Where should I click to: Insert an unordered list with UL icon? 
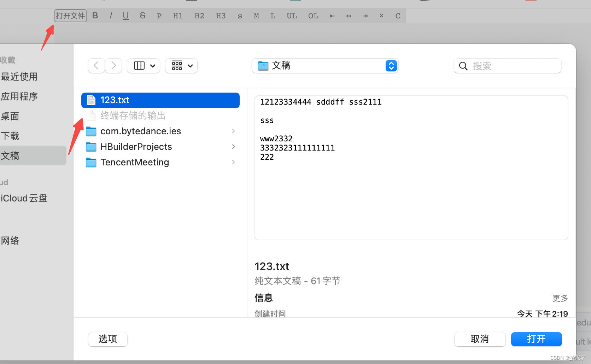[x=292, y=16]
